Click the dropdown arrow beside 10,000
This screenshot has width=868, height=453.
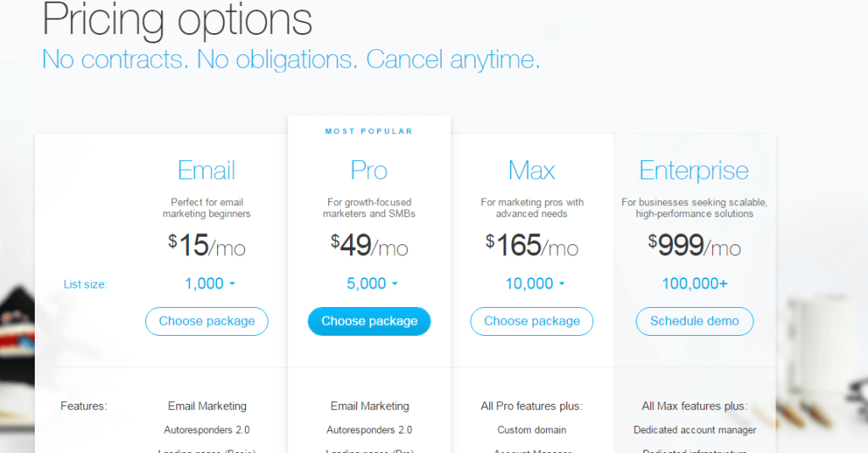[562, 283]
